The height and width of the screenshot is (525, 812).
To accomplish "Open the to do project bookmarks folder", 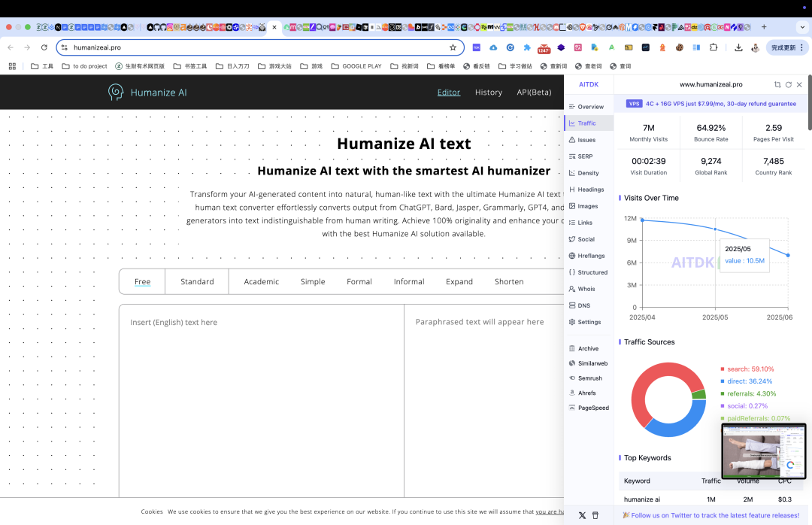I will click(x=84, y=66).
